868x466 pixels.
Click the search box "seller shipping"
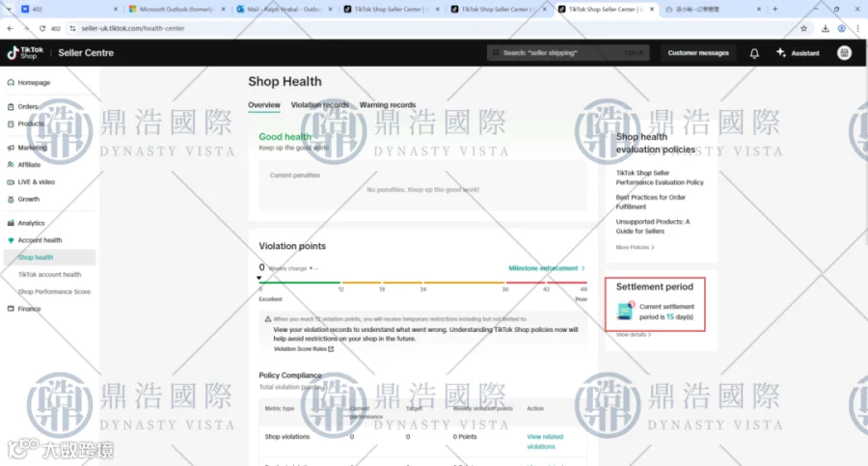568,53
